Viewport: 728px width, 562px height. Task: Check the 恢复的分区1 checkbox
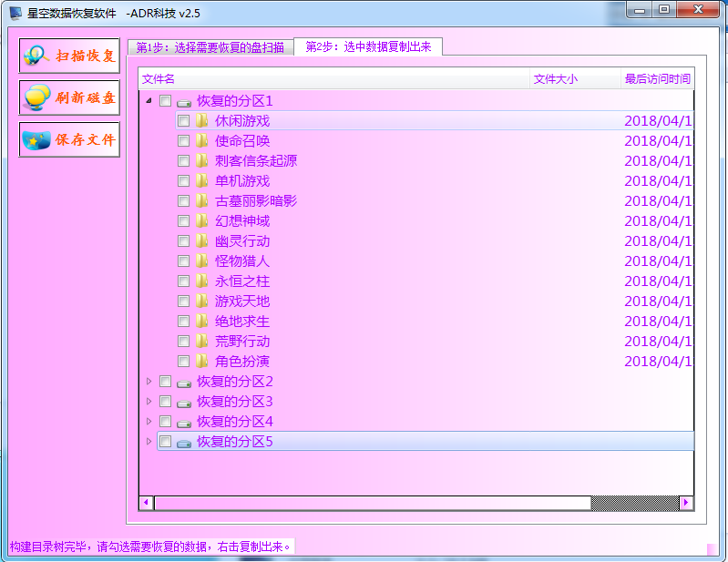(x=165, y=101)
